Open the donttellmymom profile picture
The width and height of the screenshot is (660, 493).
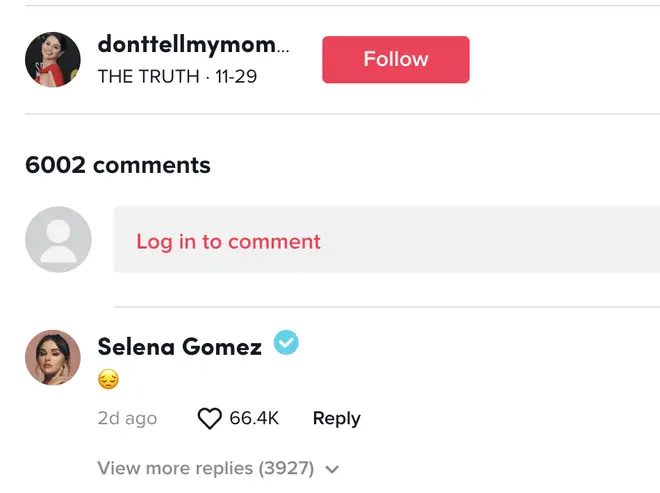point(53,59)
